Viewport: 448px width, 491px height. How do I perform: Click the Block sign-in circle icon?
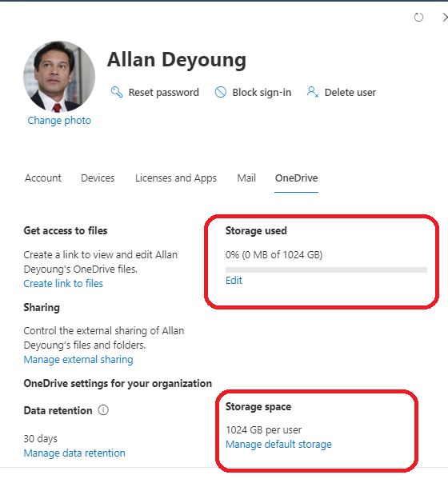221,92
